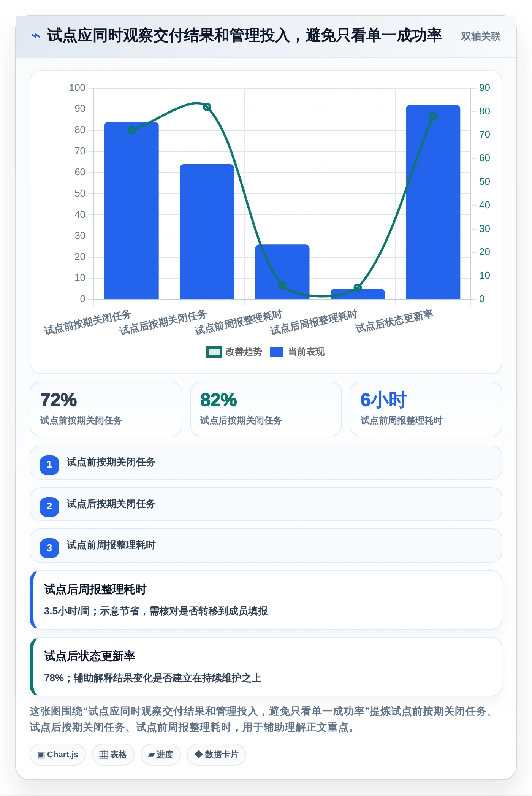Click number badge 1 in the list
The height and width of the screenshot is (796, 532).
[49, 465]
